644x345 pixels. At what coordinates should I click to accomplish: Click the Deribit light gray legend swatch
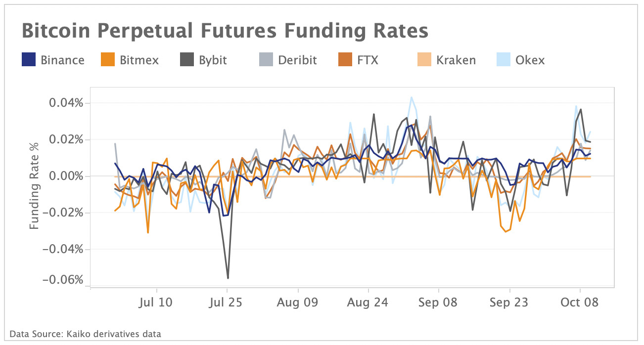pyautogui.click(x=267, y=60)
